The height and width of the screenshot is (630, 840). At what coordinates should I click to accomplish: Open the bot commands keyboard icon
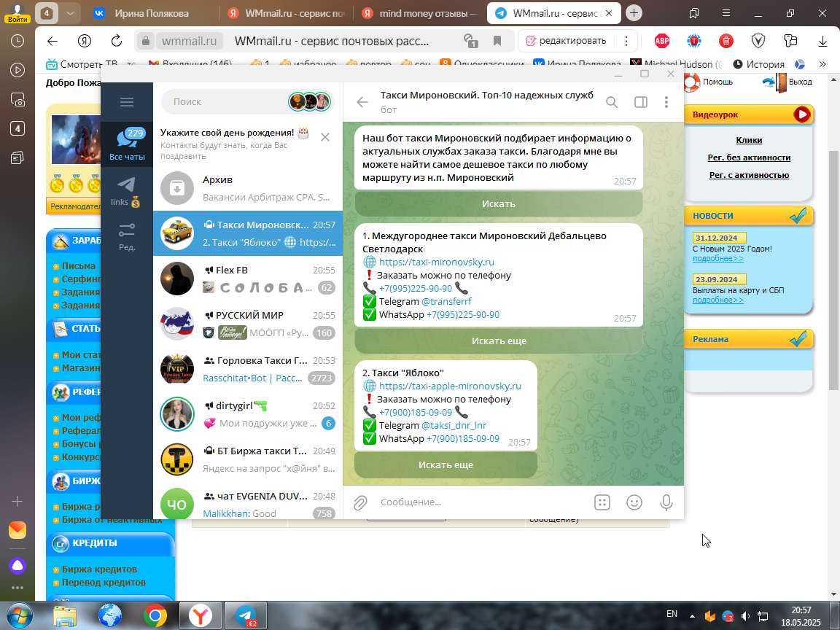coord(602,502)
